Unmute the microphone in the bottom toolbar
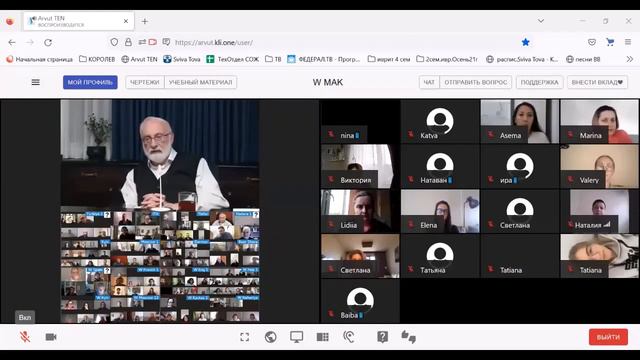This screenshot has height=360, width=640. pos(25,337)
